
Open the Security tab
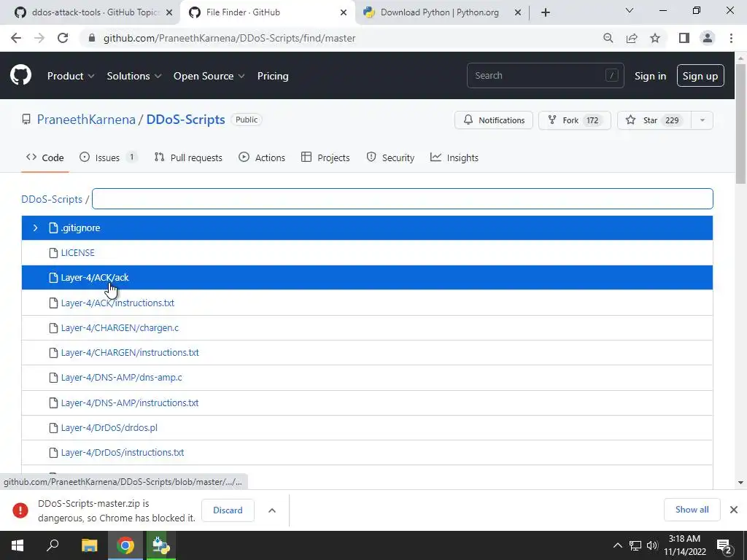click(x=390, y=157)
